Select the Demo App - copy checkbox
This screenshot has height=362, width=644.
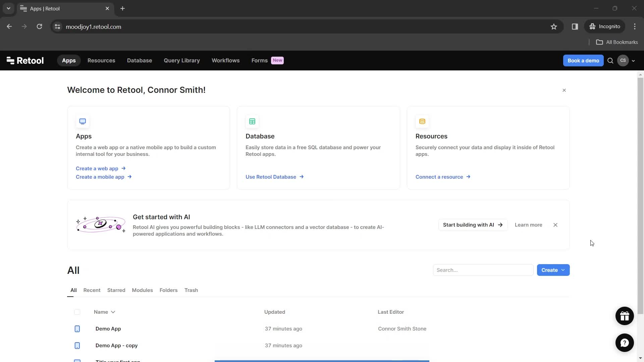(77, 345)
